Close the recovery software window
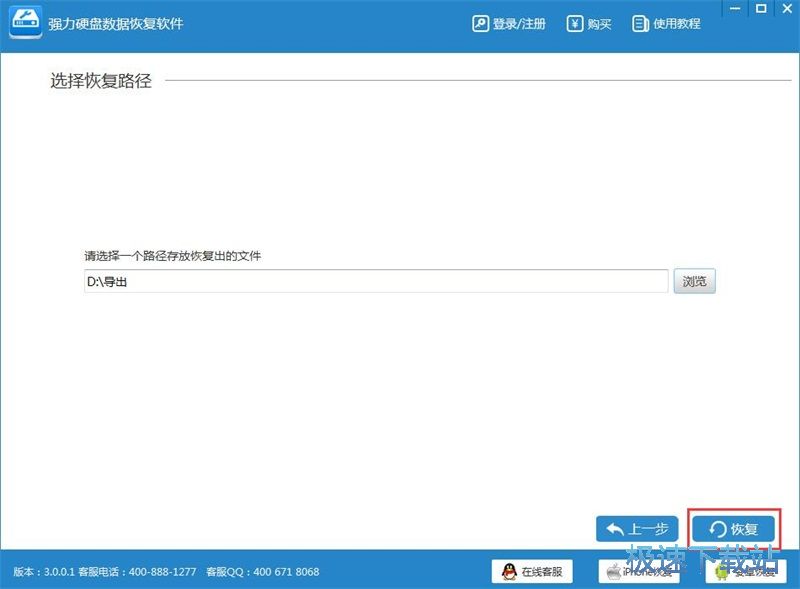 787,9
